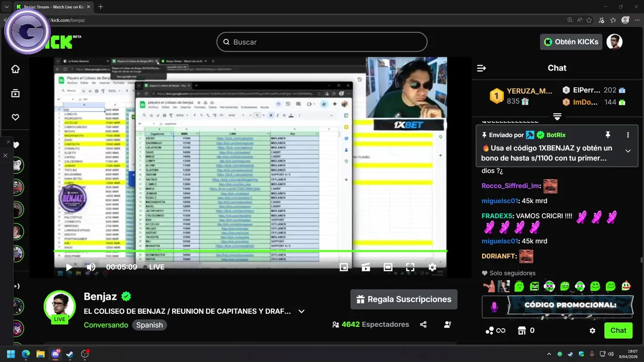The height and width of the screenshot is (362, 644).
Task: Open the channel shop storefront icon
Action: pyautogui.click(x=522, y=330)
